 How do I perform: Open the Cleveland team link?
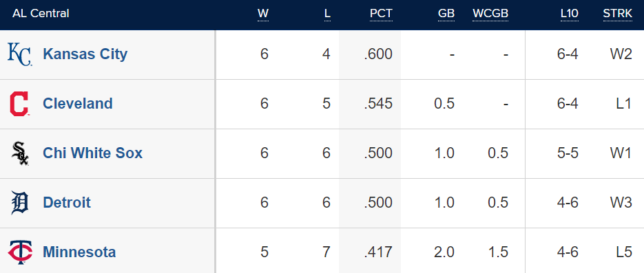pyautogui.click(x=78, y=103)
